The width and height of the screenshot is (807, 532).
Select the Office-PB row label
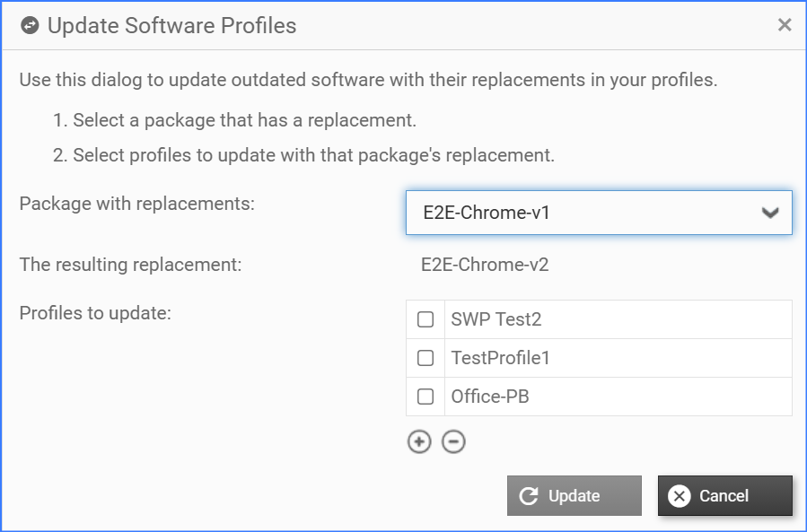point(490,397)
